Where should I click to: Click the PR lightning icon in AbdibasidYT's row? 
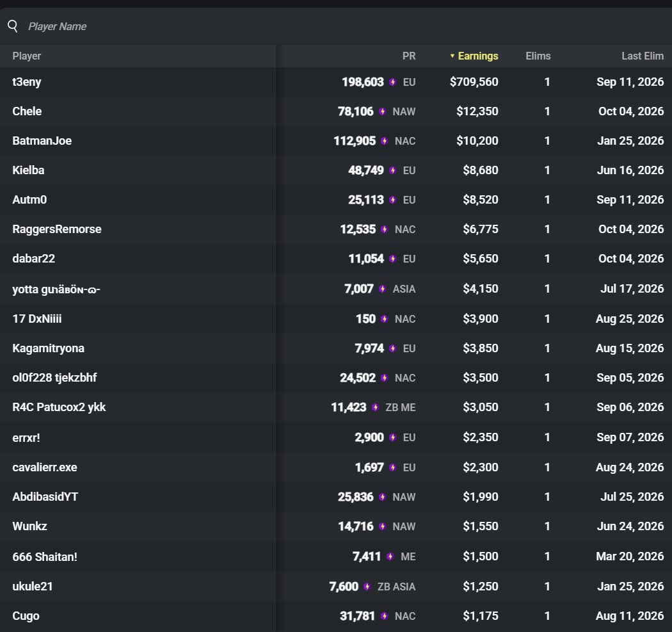(382, 497)
